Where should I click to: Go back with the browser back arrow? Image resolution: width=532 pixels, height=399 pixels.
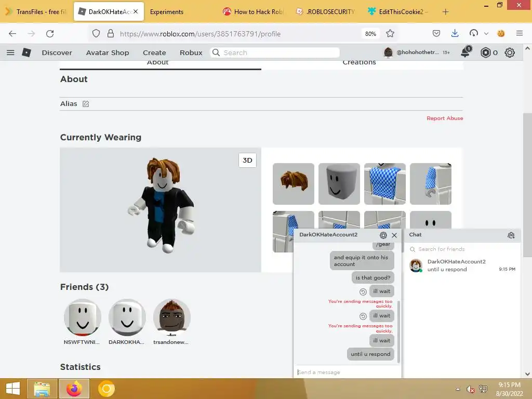pos(12,34)
